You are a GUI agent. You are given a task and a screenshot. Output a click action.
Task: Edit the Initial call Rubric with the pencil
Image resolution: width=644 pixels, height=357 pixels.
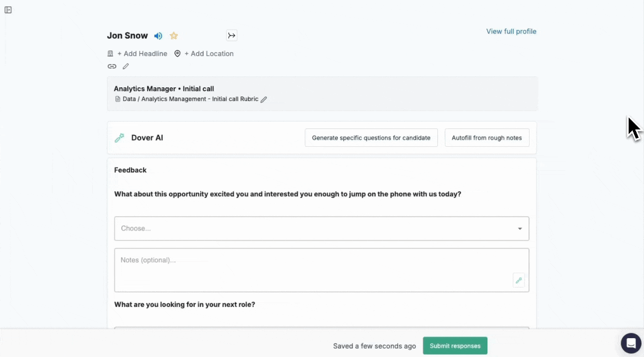click(264, 99)
